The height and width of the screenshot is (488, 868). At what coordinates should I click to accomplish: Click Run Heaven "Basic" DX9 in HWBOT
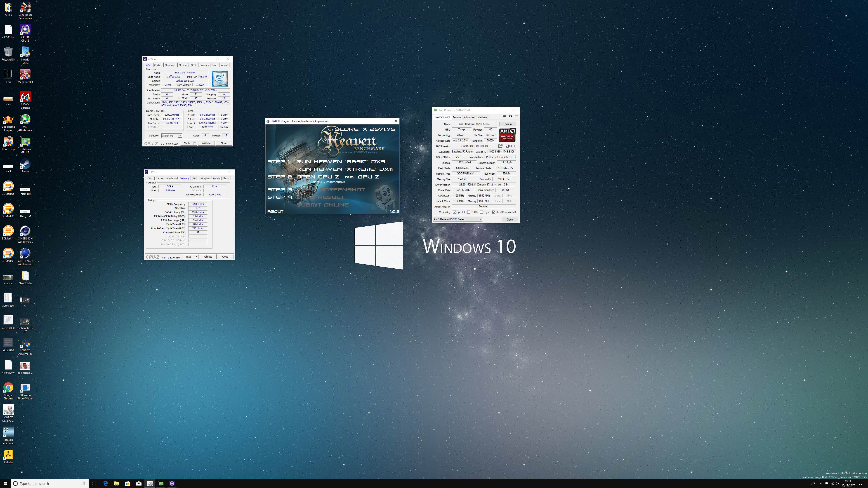pos(340,162)
